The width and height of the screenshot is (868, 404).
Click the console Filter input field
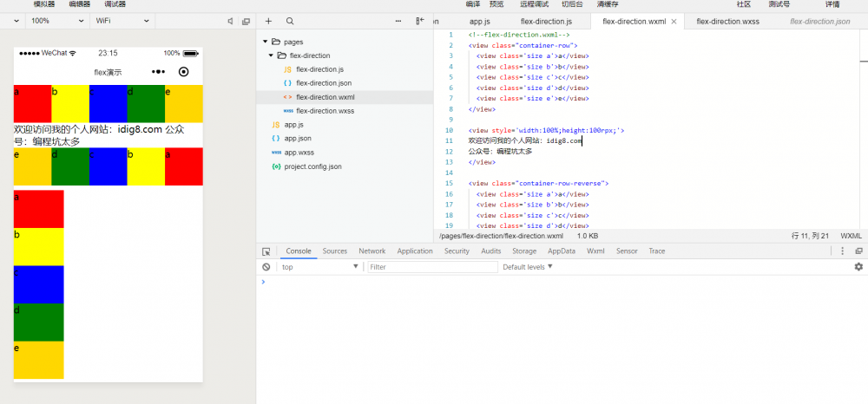pyautogui.click(x=430, y=267)
